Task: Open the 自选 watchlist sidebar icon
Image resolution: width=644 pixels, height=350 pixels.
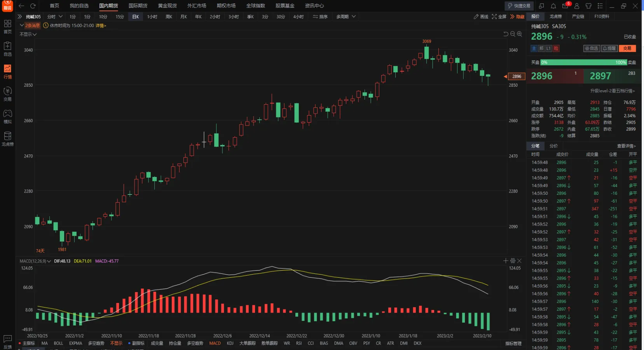Action: [7, 49]
